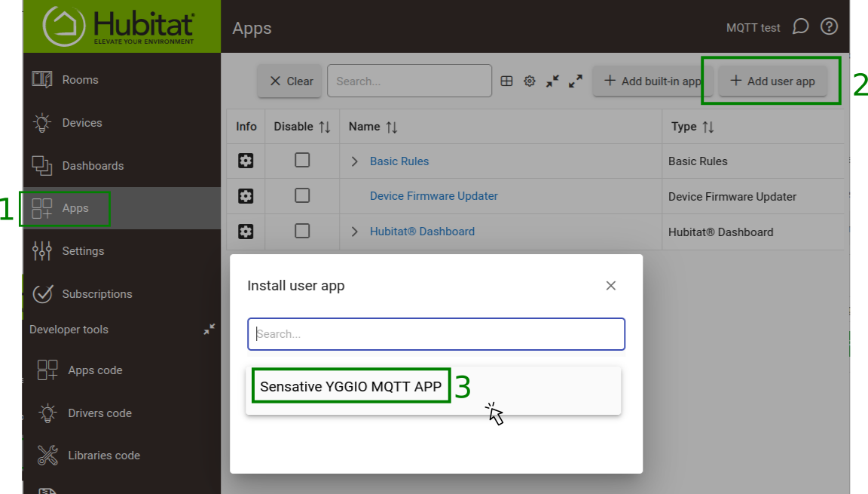The width and height of the screenshot is (868, 494).
Task: Tick Disable checkbox for Device Firmware Updater
Action: point(302,195)
